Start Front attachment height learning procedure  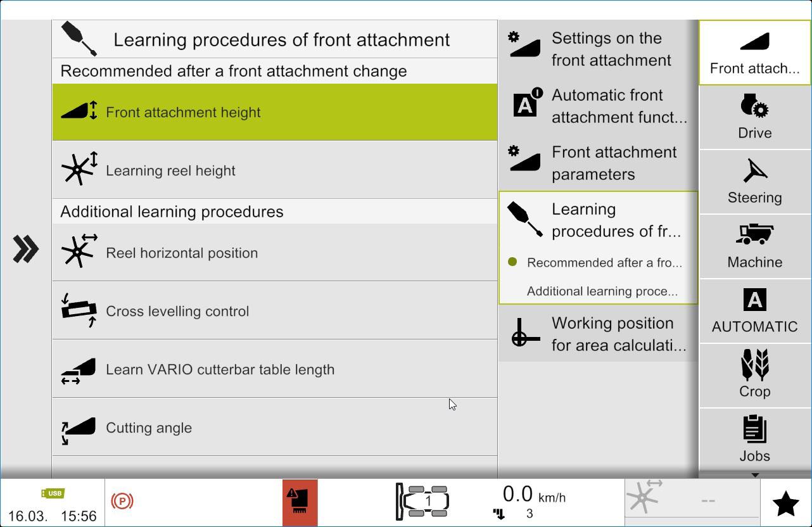(x=275, y=112)
